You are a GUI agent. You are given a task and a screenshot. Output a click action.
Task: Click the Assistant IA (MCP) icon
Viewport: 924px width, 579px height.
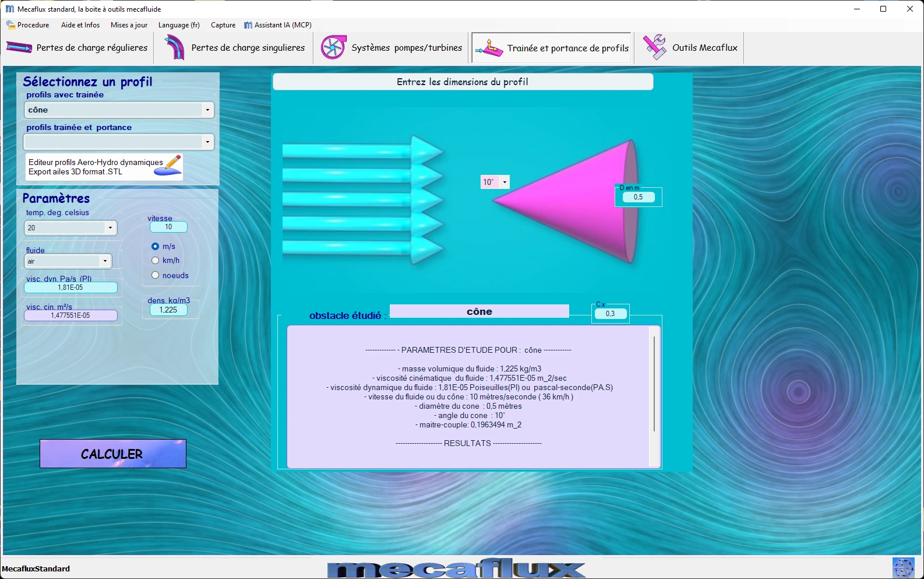(x=248, y=25)
